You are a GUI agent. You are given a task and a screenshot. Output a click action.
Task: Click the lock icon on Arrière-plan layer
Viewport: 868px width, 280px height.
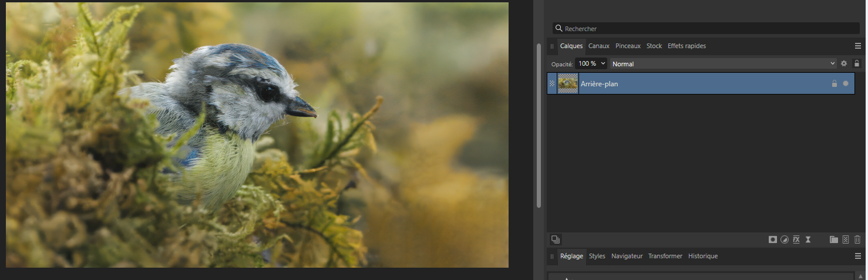click(x=834, y=83)
